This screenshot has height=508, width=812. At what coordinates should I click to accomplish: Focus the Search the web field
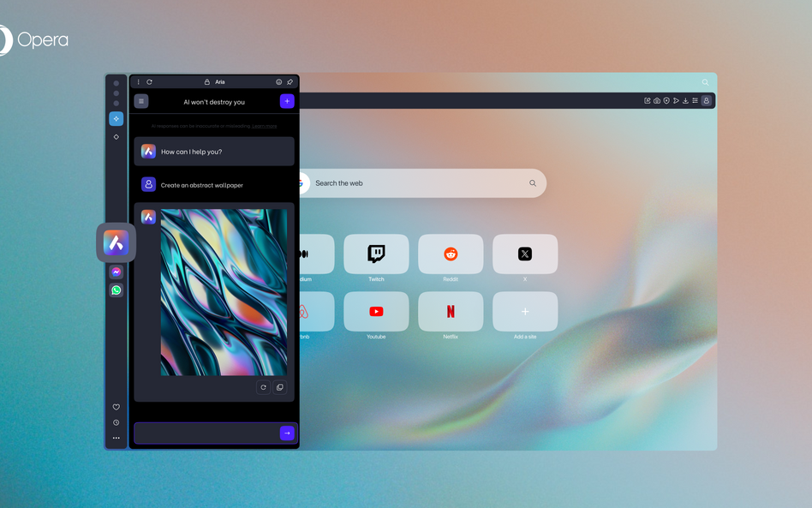click(422, 182)
